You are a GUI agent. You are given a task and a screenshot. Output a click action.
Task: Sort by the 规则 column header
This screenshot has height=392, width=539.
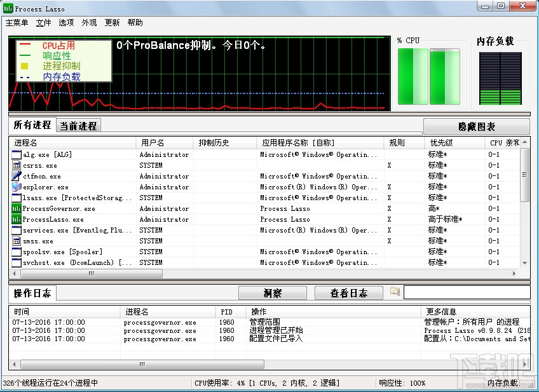[x=404, y=143]
